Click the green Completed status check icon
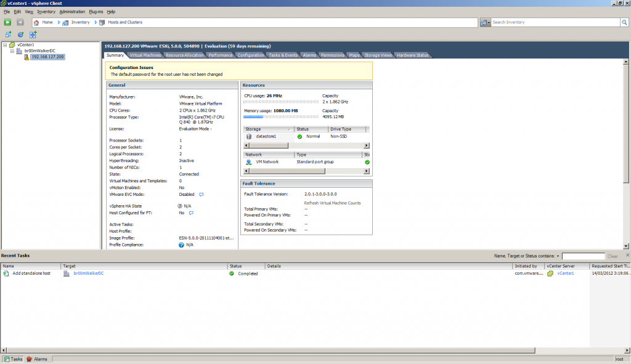The width and height of the screenshot is (631, 364). (x=232, y=273)
